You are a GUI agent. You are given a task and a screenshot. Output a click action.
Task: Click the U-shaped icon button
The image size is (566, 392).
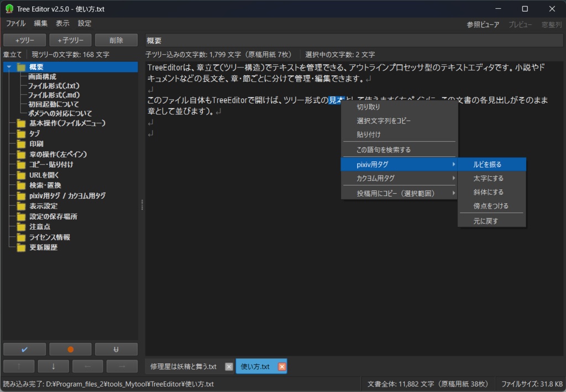[x=116, y=349]
